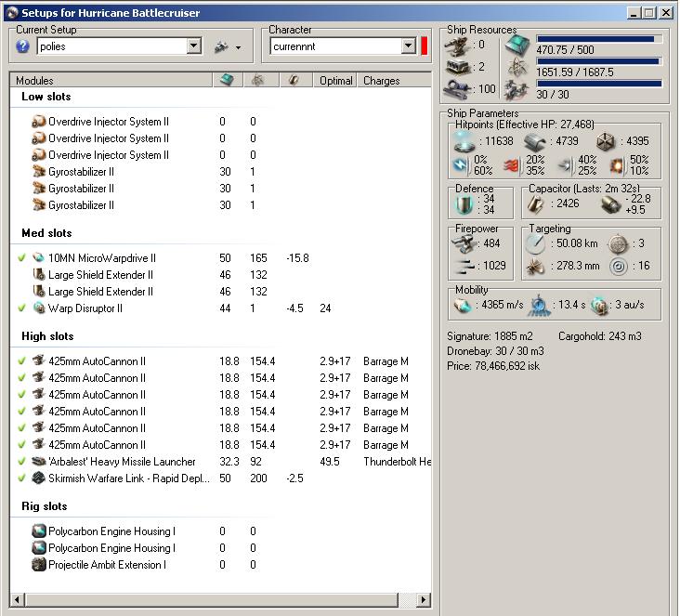Click the Thunderbolt charge on the missile launcher
Image resolution: width=680 pixels, height=616 pixels.
click(397, 462)
